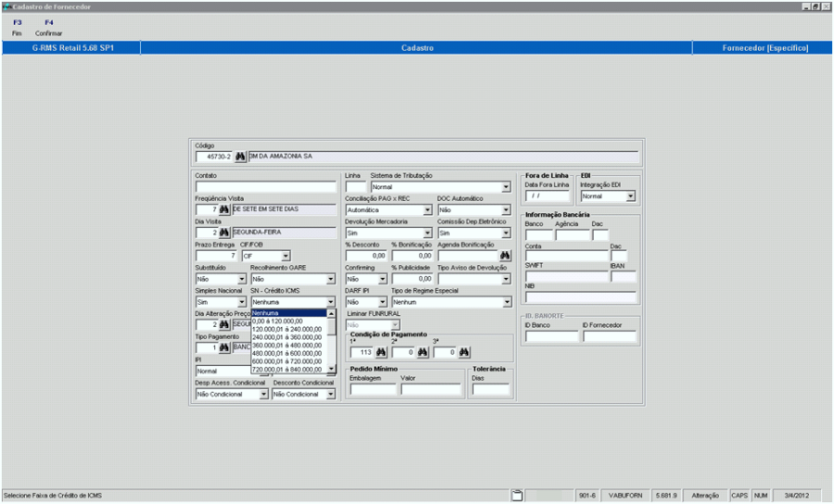
Task: Expand Desconto Condicional dropdown
Action: point(330,395)
